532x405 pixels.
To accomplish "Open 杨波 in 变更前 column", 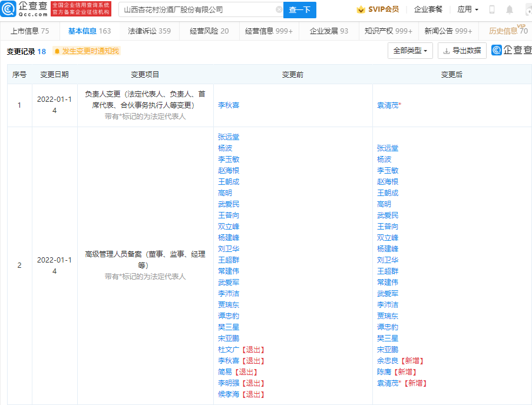I will tap(225, 148).
